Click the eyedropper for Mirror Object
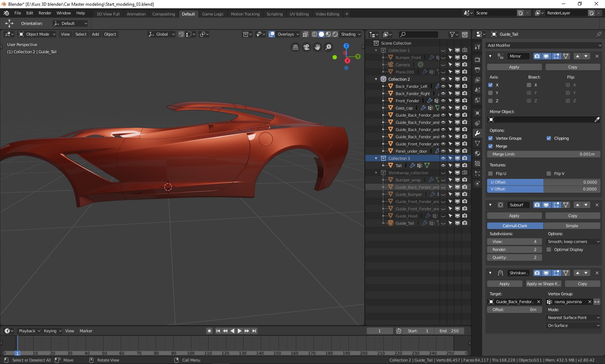Viewport: 605px width, 364px height. pos(597,120)
